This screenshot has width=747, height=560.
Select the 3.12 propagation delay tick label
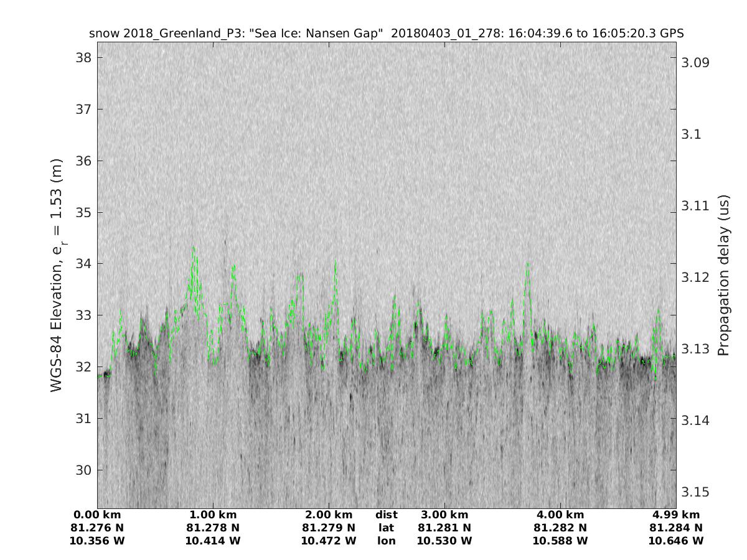pos(695,277)
